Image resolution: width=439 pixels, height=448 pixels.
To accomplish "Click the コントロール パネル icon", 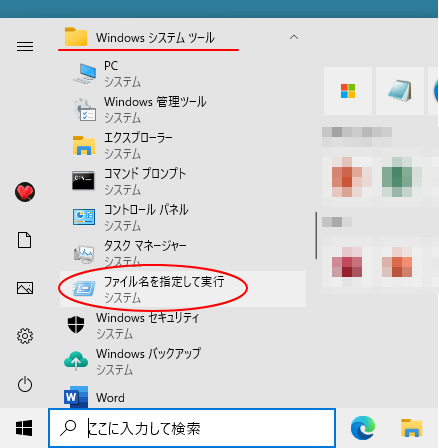I will pyautogui.click(x=84, y=217).
